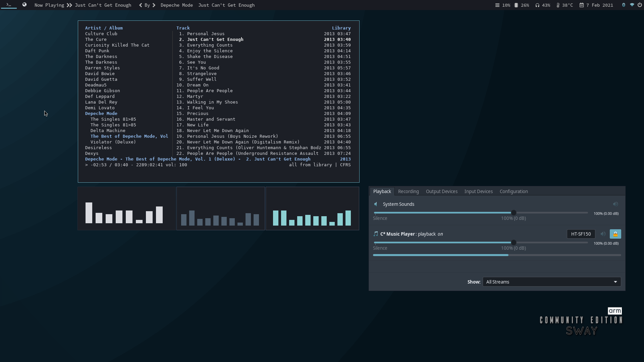Select the Delta Machine album
This screenshot has height=362, width=644.
pos(108,131)
